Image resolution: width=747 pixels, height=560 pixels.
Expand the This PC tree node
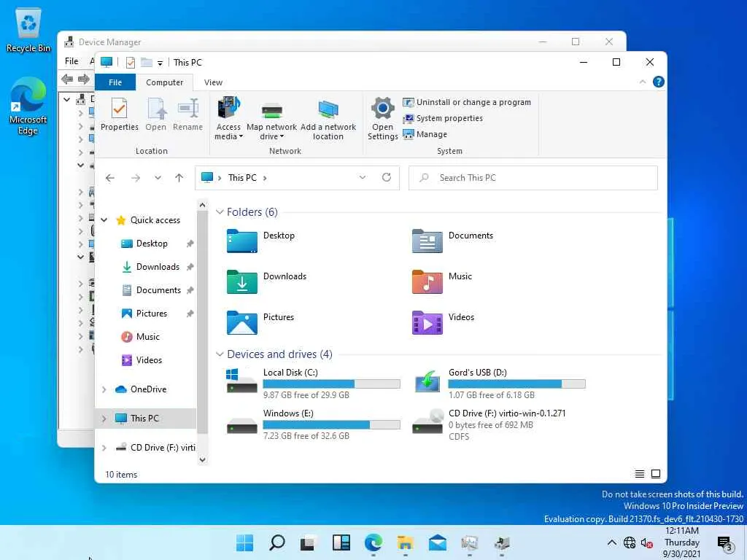click(x=104, y=419)
